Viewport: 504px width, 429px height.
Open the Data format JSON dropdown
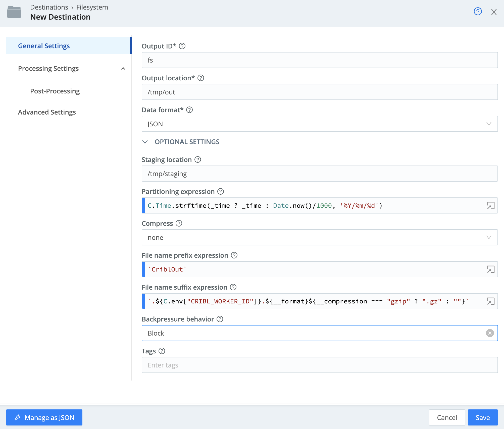click(x=320, y=123)
